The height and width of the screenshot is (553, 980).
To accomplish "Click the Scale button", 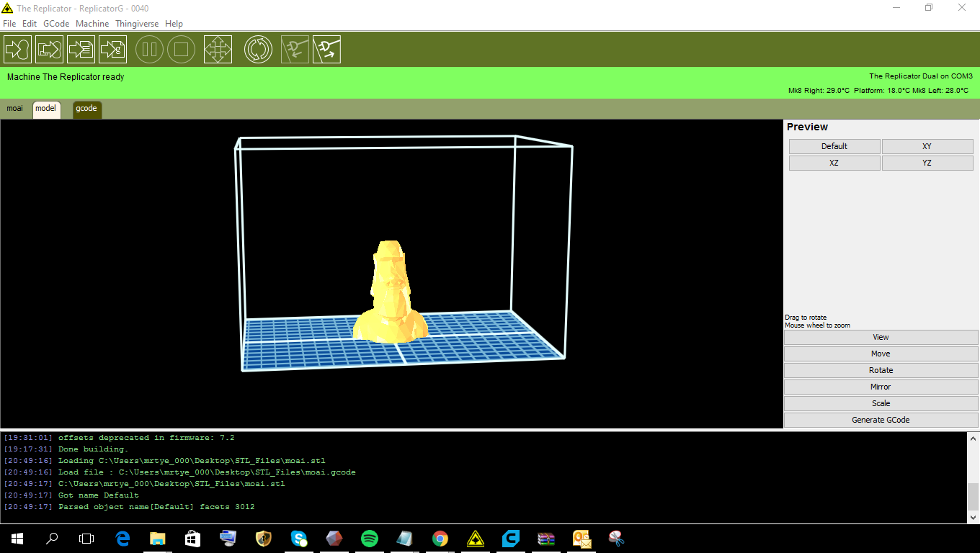I will click(x=881, y=403).
